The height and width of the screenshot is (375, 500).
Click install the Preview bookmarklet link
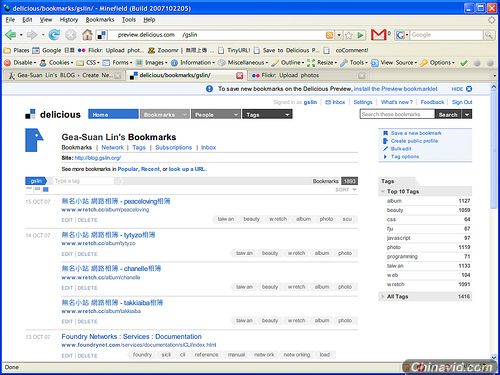[395, 89]
